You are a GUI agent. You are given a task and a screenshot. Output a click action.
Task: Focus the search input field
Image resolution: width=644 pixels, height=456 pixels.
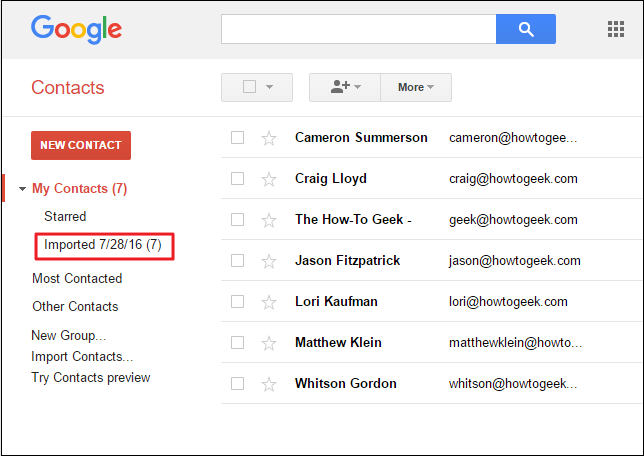click(x=359, y=29)
